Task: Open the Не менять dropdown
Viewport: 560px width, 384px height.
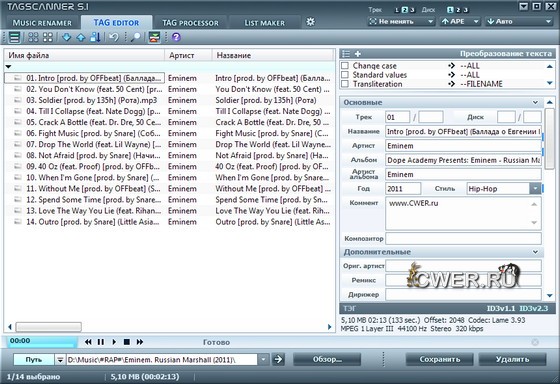Action: (x=401, y=21)
